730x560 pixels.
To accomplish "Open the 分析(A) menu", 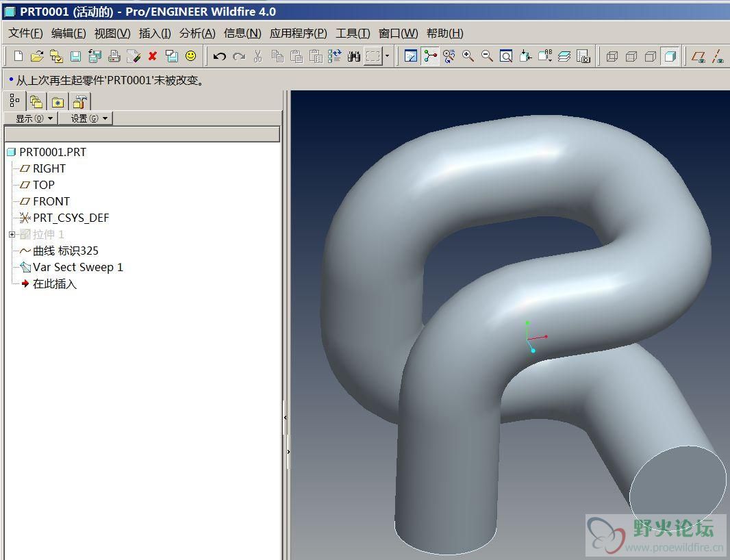I will click(x=197, y=34).
